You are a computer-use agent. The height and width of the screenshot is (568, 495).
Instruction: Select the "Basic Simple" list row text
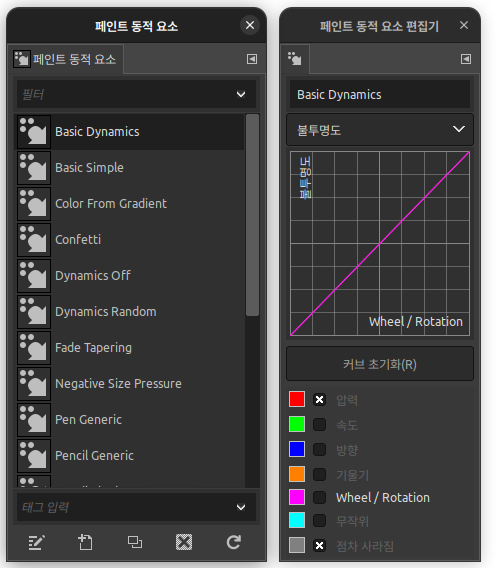(x=89, y=168)
